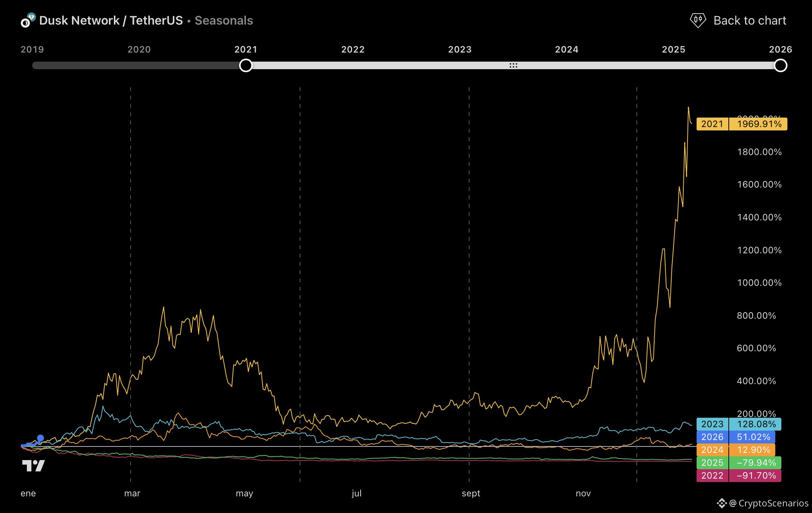Click the TradingView logo on chart
Screen dimensions: 812x513
33,465
